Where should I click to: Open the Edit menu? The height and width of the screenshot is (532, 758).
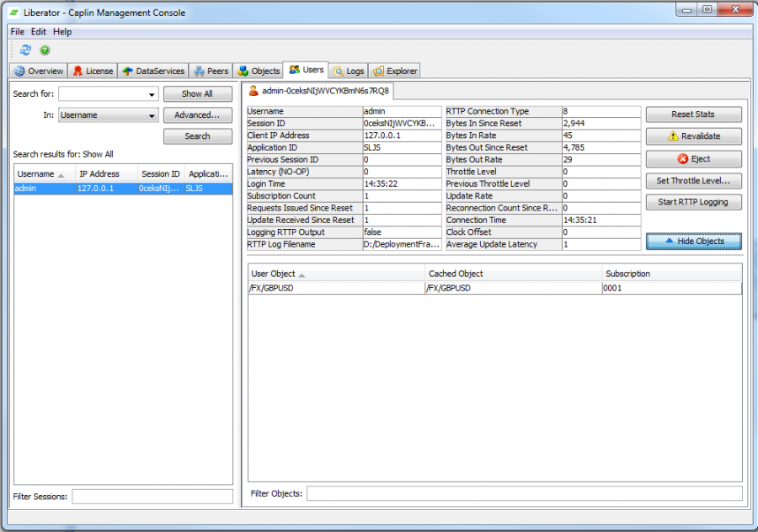click(x=38, y=31)
